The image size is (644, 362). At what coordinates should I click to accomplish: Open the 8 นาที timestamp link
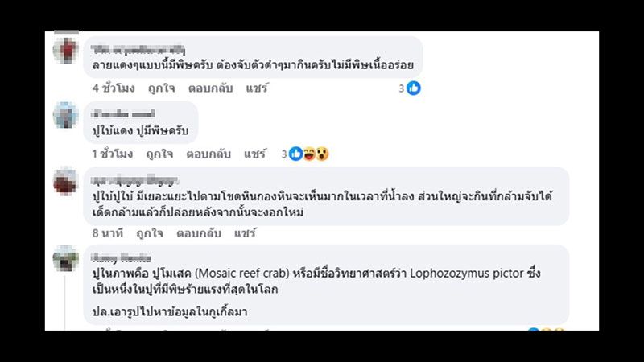tap(106, 233)
